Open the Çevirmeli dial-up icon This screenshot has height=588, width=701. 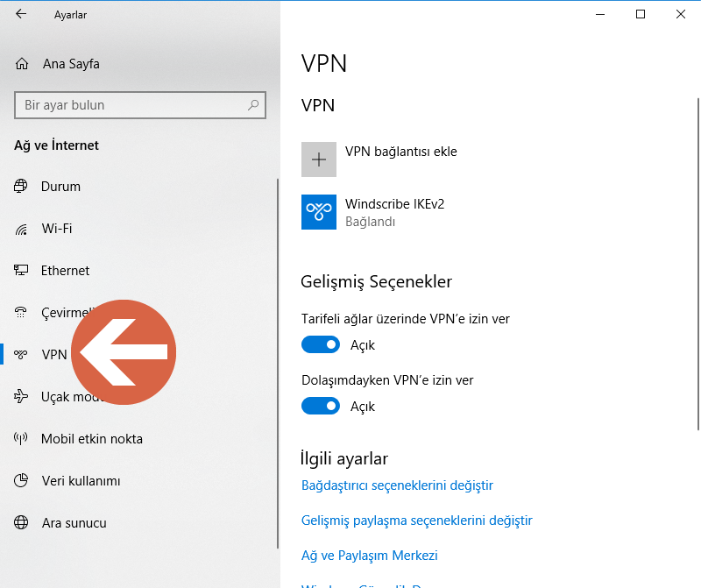coord(20,312)
